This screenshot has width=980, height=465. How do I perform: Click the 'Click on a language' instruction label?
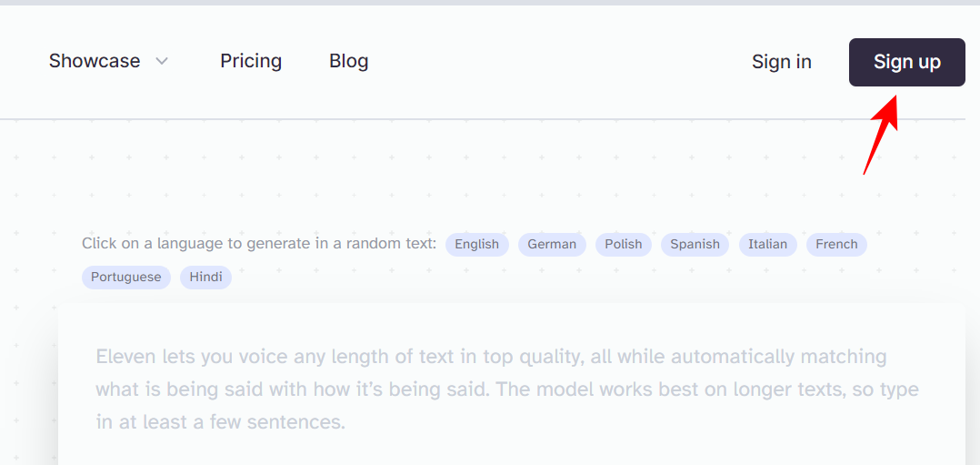tap(259, 244)
